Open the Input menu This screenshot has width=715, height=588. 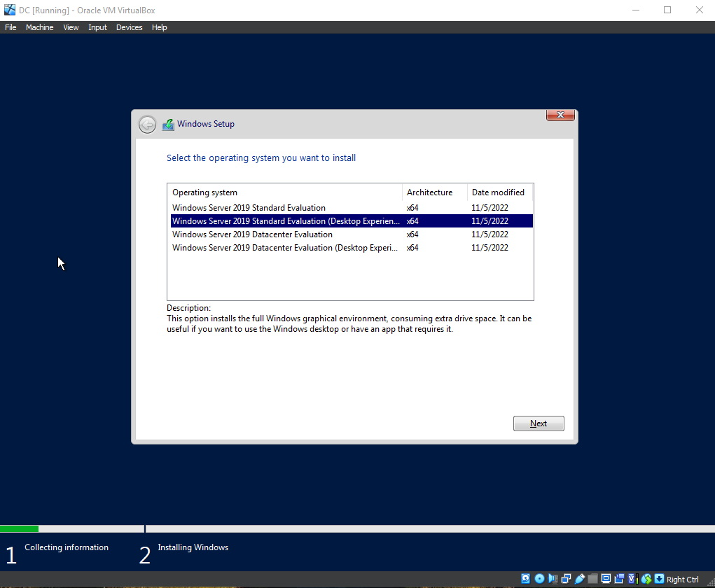coord(97,27)
